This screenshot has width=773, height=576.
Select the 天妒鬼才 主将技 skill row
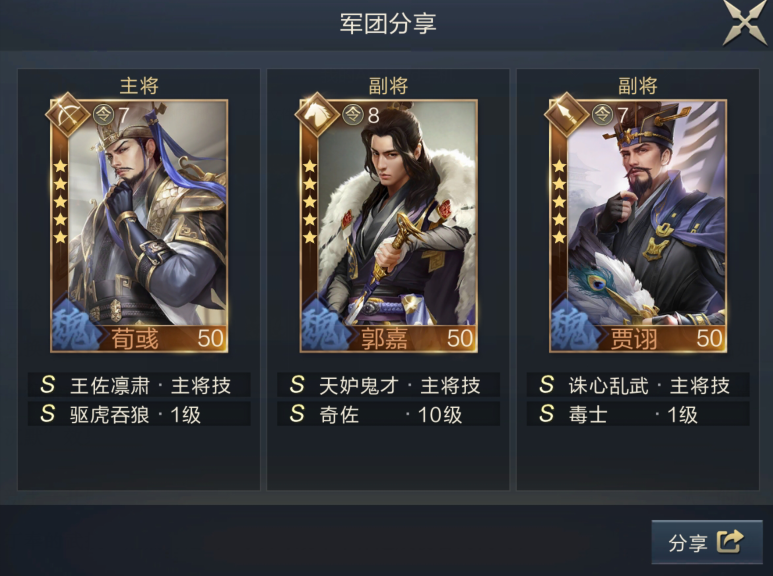(388, 385)
